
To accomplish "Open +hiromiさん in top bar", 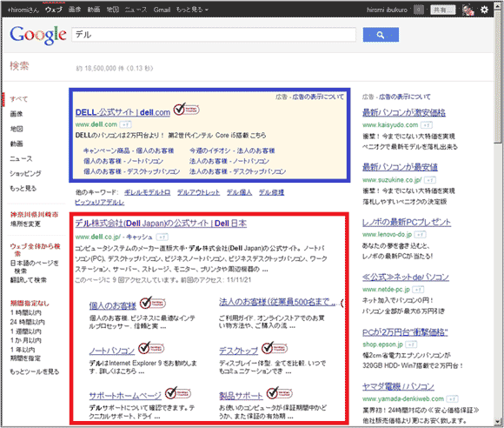I will [23, 10].
